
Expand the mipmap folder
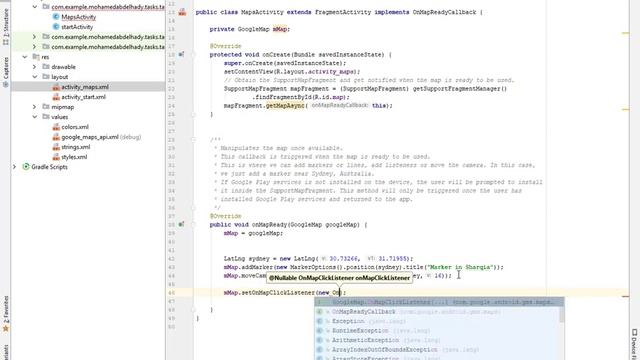(35, 107)
